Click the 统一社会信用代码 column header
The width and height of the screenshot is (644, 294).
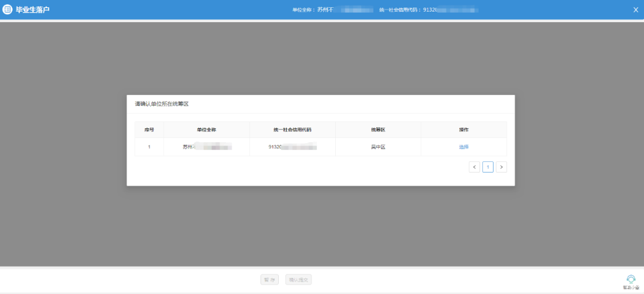(292, 130)
